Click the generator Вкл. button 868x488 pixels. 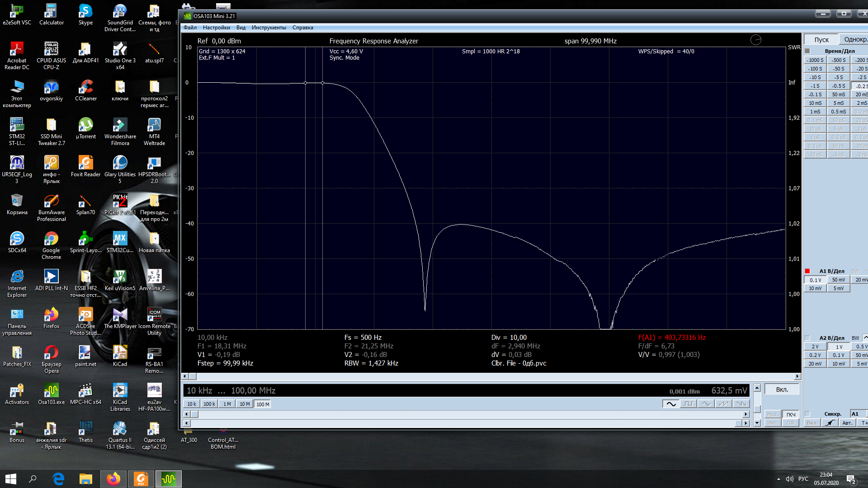pyautogui.click(x=782, y=389)
